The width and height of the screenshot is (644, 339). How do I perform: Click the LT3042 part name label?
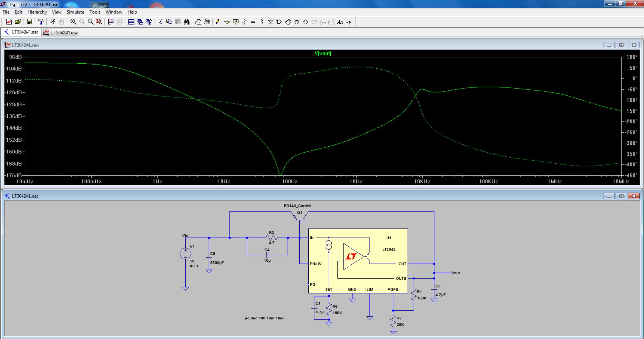click(x=389, y=249)
